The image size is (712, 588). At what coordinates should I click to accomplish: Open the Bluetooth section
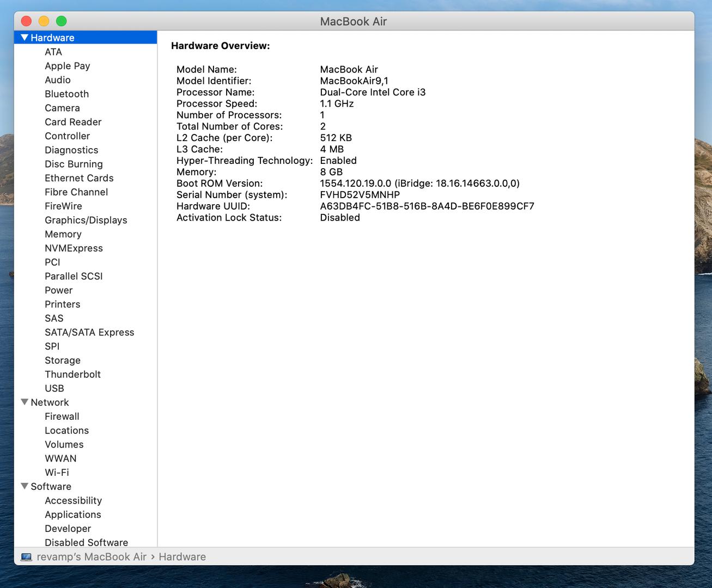[66, 94]
